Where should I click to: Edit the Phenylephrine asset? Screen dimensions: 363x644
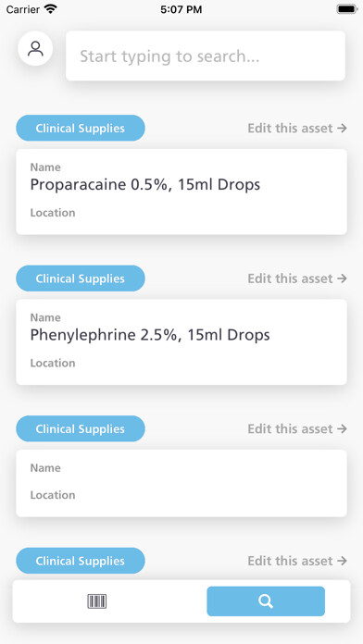[x=297, y=279]
